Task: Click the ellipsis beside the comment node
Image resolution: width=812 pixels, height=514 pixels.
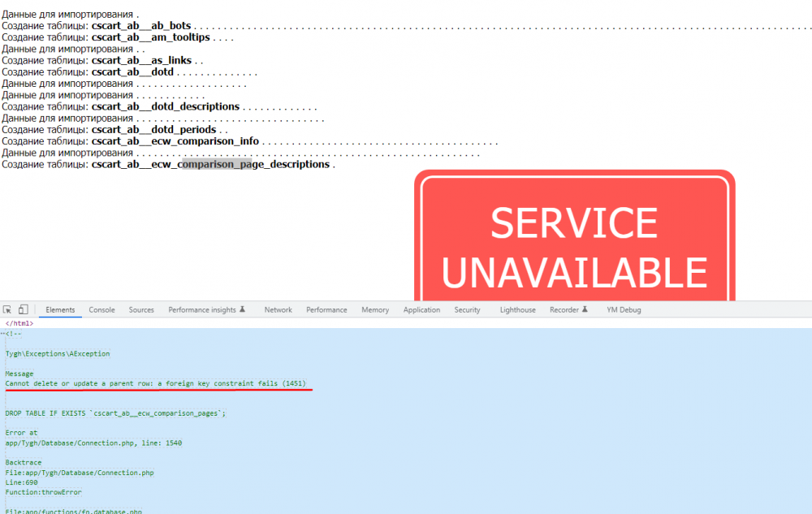Action: click(2, 333)
